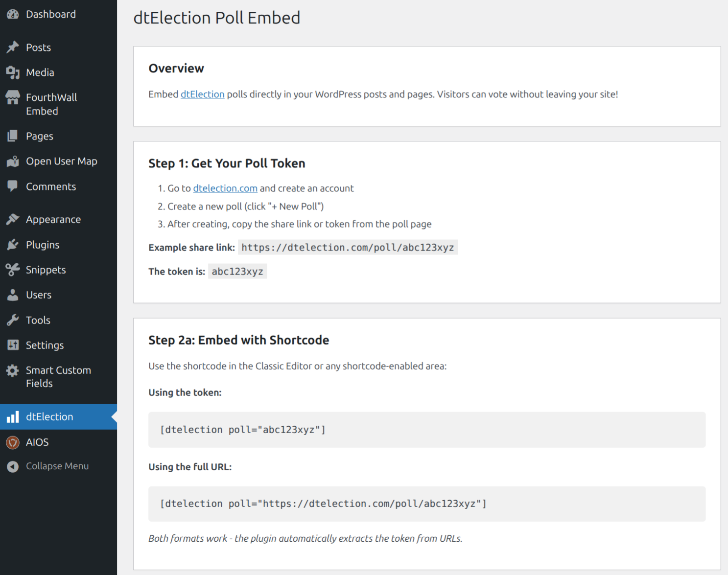Click the dtElection link in the Overview
This screenshot has width=728, height=575.
pos(202,94)
